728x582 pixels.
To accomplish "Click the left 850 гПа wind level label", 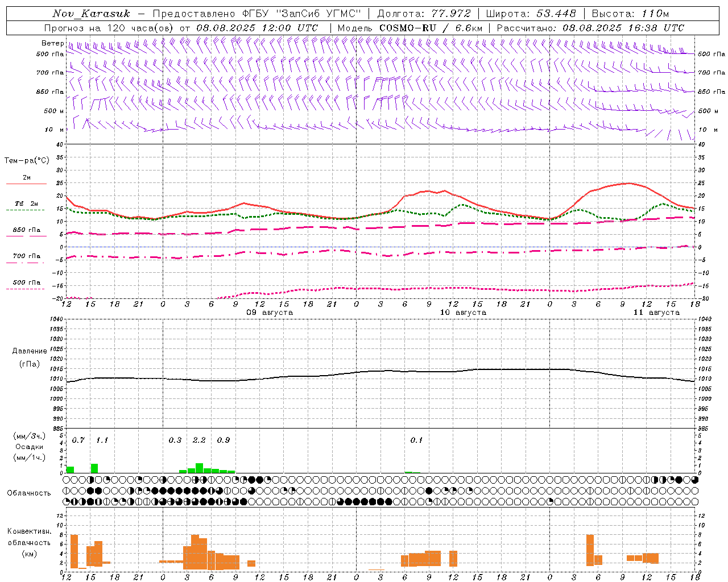I will click(x=50, y=92).
